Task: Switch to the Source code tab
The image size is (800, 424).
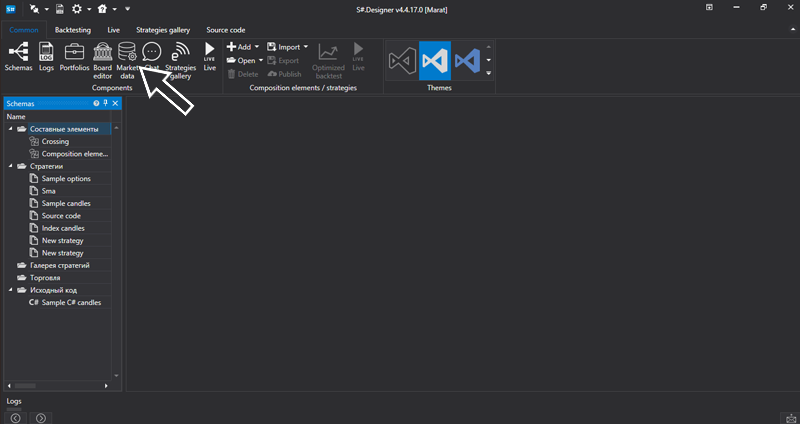Action: pos(225,30)
